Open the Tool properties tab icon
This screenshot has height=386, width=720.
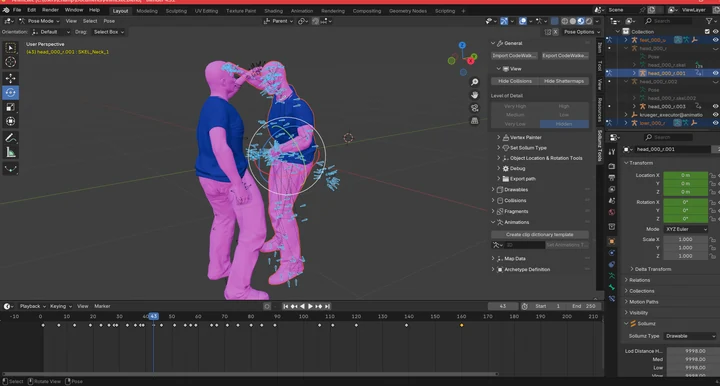(x=612, y=152)
